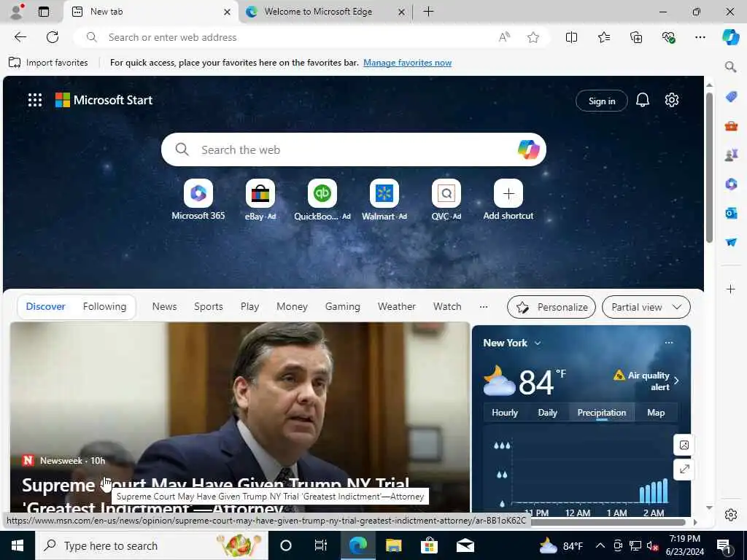Click the weather card expand arrows icon
The image size is (747, 560).
tap(684, 470)
